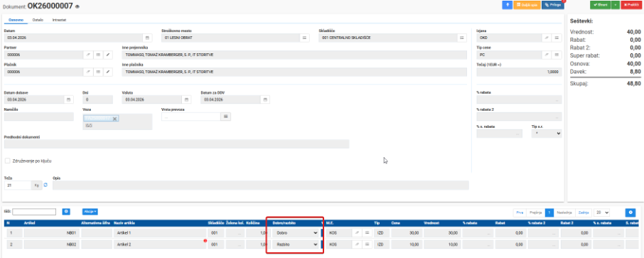The width and height of the screenshot is (644, 258).
Task: Switch to the Osnovno tab
Action: click(16, 20)
